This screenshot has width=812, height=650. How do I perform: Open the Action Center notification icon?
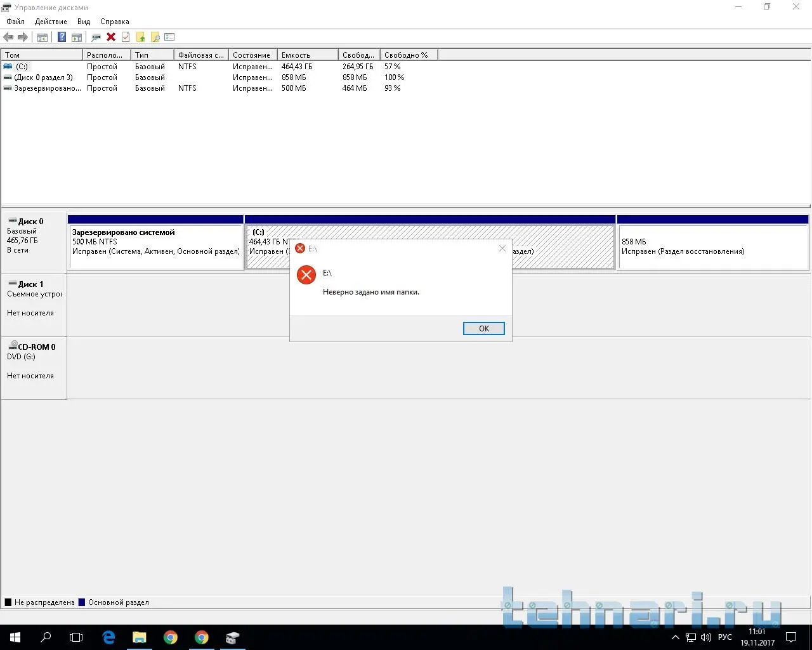792,637
